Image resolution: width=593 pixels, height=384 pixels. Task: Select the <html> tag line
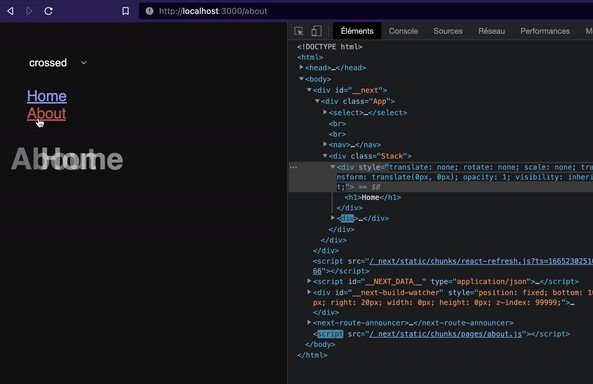pyautogui.click(x=310, y=57)
